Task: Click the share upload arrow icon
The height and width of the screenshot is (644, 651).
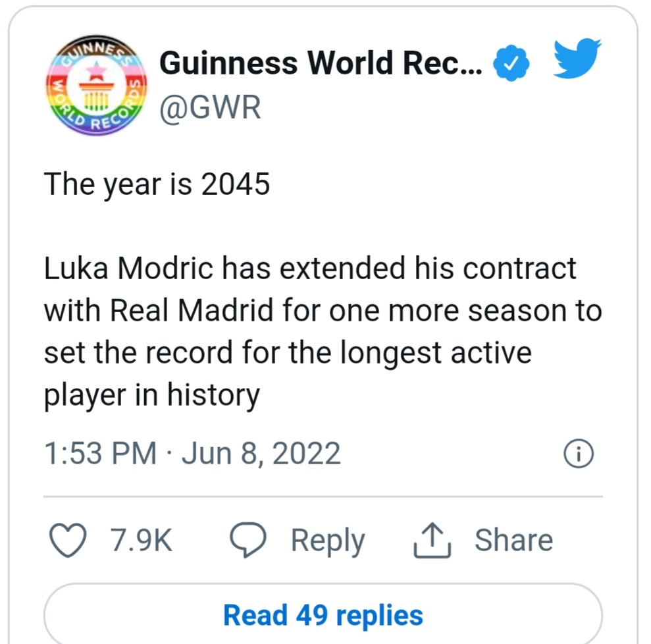Action: (x=431, y=541)
